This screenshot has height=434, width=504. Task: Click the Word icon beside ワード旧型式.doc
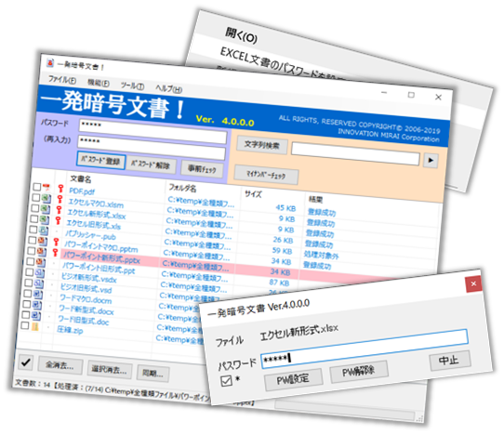click(x=35, y=315)
